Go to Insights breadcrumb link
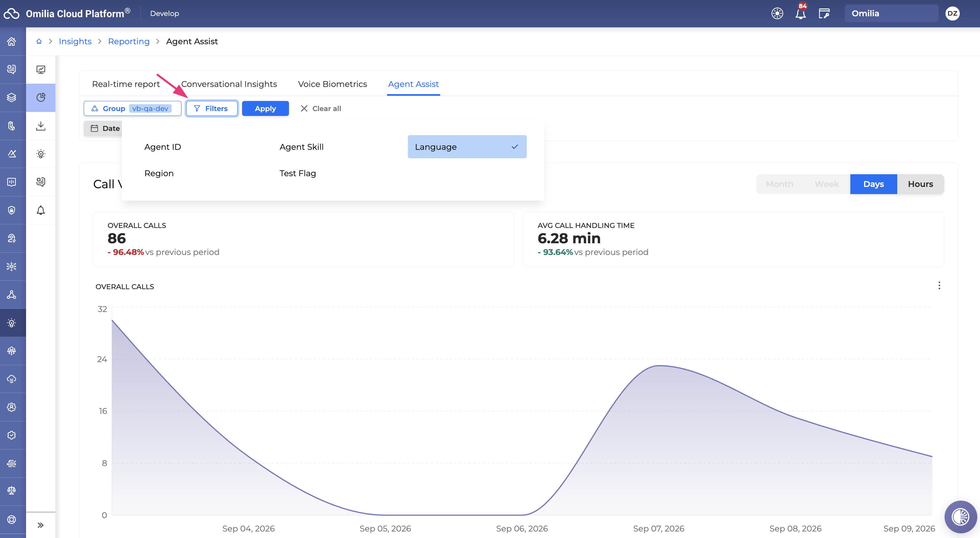The image size is (980, 538). 75,41
